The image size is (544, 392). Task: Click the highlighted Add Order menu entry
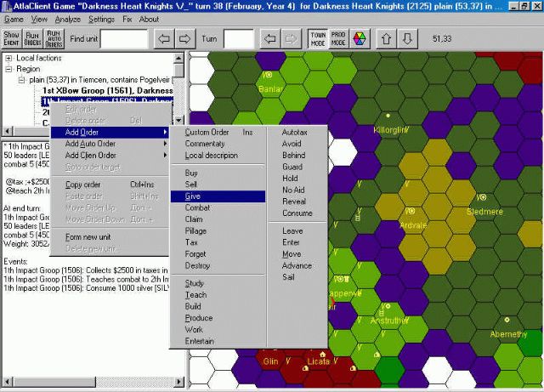click(110, 133)
